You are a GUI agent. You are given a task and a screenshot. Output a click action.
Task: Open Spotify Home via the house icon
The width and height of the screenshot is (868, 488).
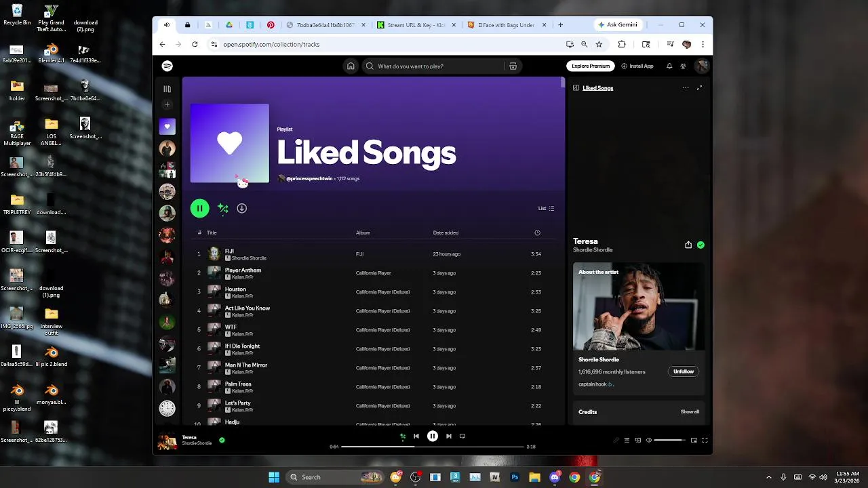coord(351,66)
